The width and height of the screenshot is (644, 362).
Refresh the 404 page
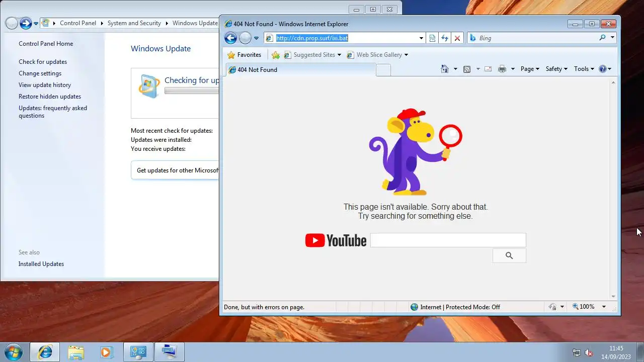(445, 38)
